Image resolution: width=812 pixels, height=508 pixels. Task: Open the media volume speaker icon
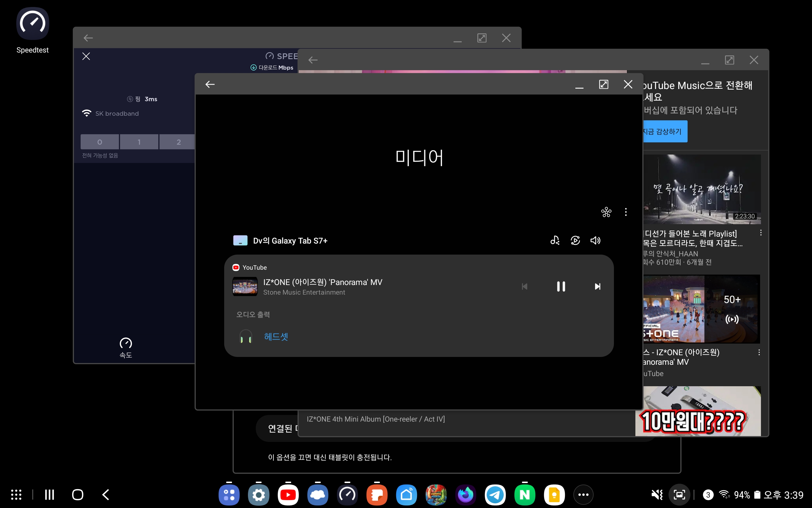point(595,241)
